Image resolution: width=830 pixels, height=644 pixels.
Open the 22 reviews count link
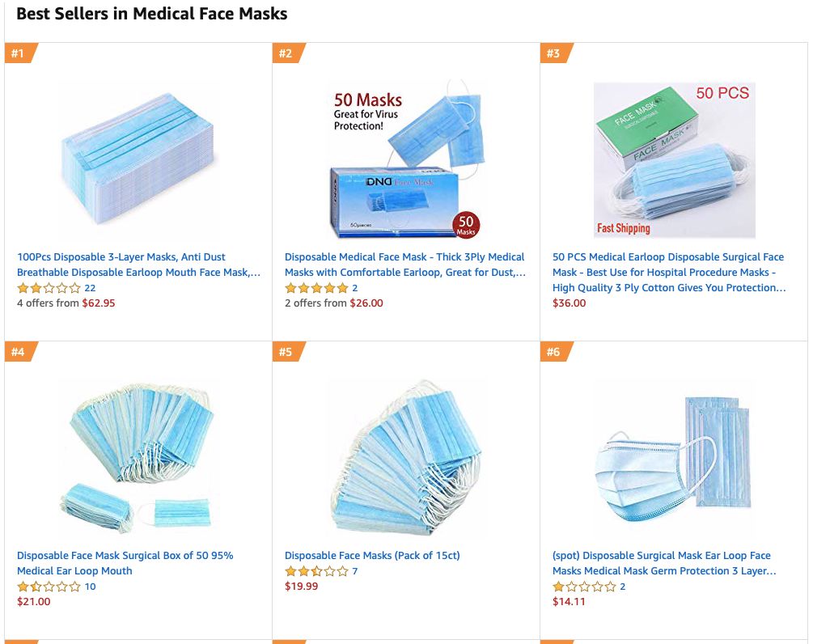coord(90,288)
